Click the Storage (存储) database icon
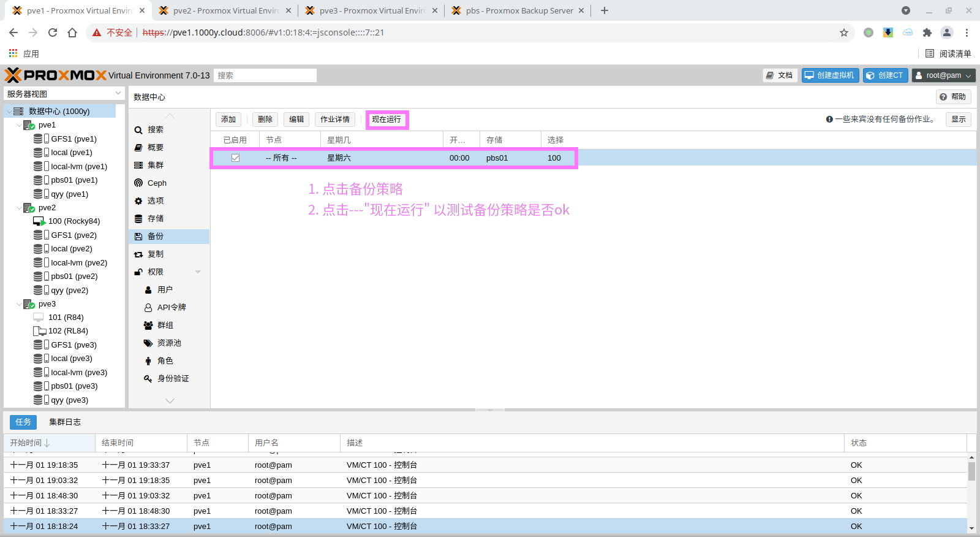The image size is (980, 537). pyautogui.click(x=138, y=219)
